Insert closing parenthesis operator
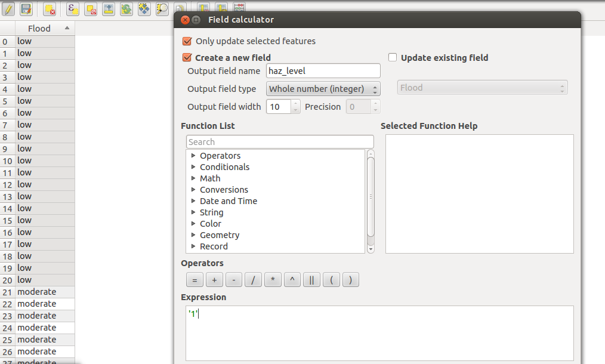The image size is (605, 364). (x=350, y=280)
